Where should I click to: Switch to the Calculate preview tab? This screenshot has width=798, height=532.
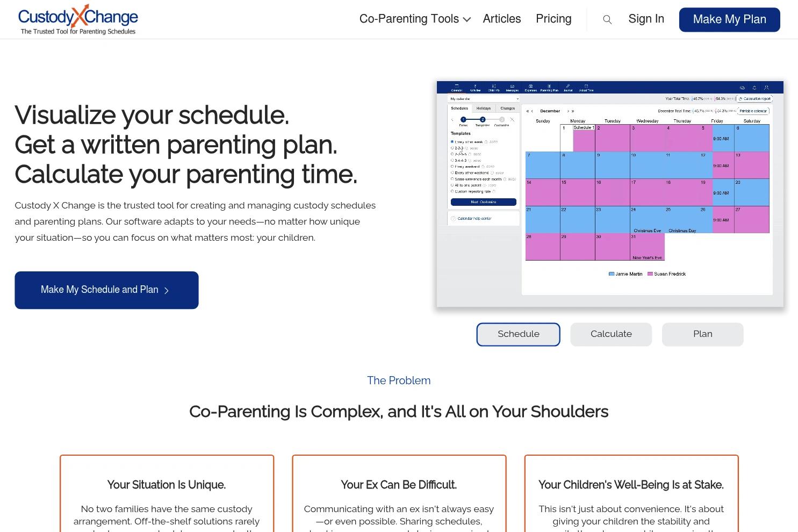pos(611,334)
